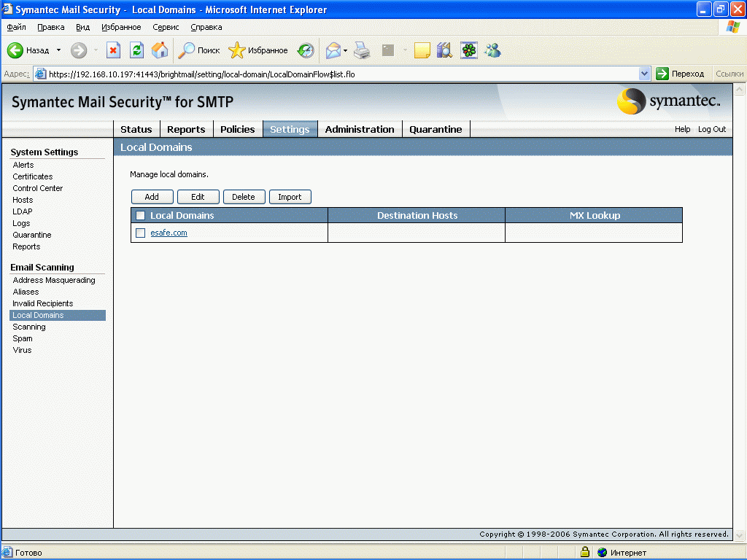Click the ICQ flower icon
This screenshot has height=560, width=747.
[469, 50]
